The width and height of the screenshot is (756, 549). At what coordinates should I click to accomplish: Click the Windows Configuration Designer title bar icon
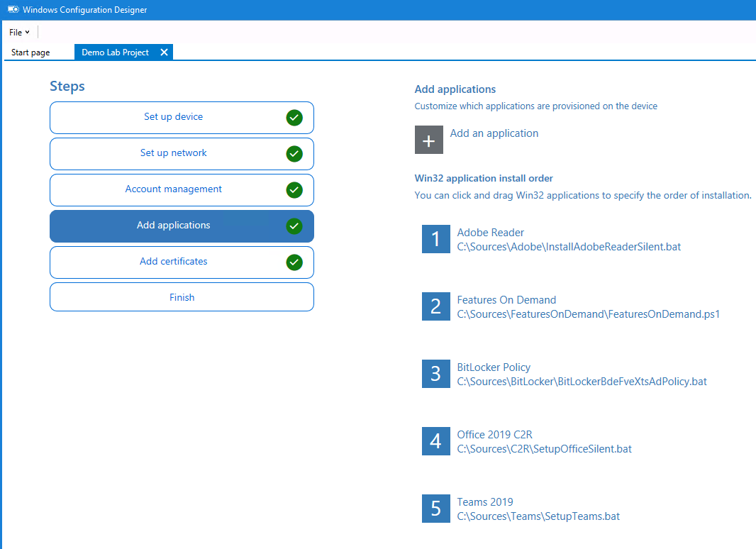click(13, 10)
